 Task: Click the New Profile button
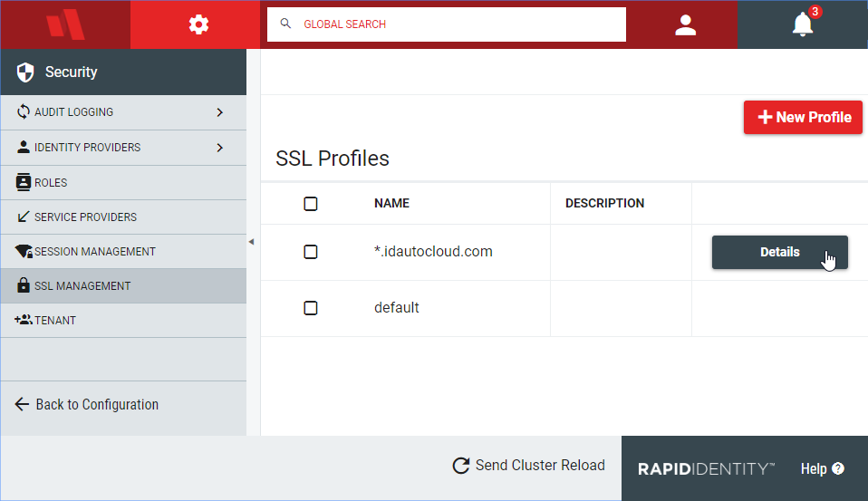(x=803, y=118)
